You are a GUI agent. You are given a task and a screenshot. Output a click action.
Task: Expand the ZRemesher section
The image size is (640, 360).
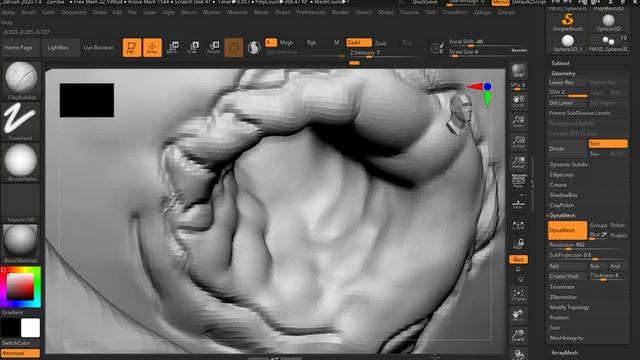coord(563,297)
